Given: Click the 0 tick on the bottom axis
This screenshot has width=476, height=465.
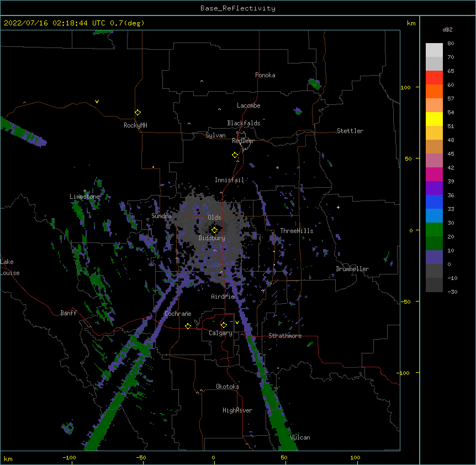Looking at the screenshot, I should 213,457.
